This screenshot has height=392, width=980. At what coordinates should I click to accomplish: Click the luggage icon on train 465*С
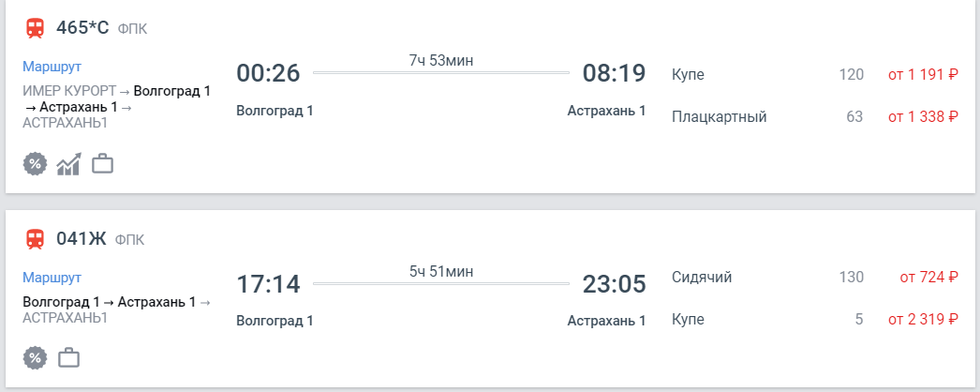pyautogui.click(x=102, y=164)
